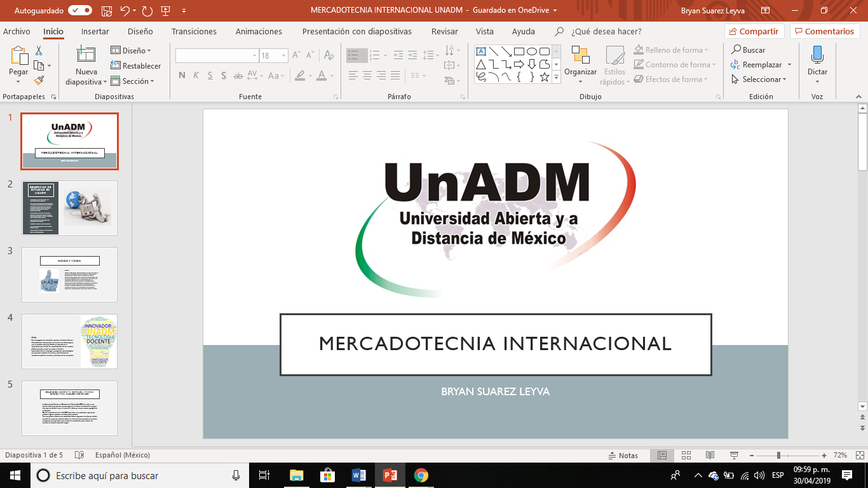This screenshot has width=868, height=488.
Task: Click the Compartir button
Action: coord(754,31)
